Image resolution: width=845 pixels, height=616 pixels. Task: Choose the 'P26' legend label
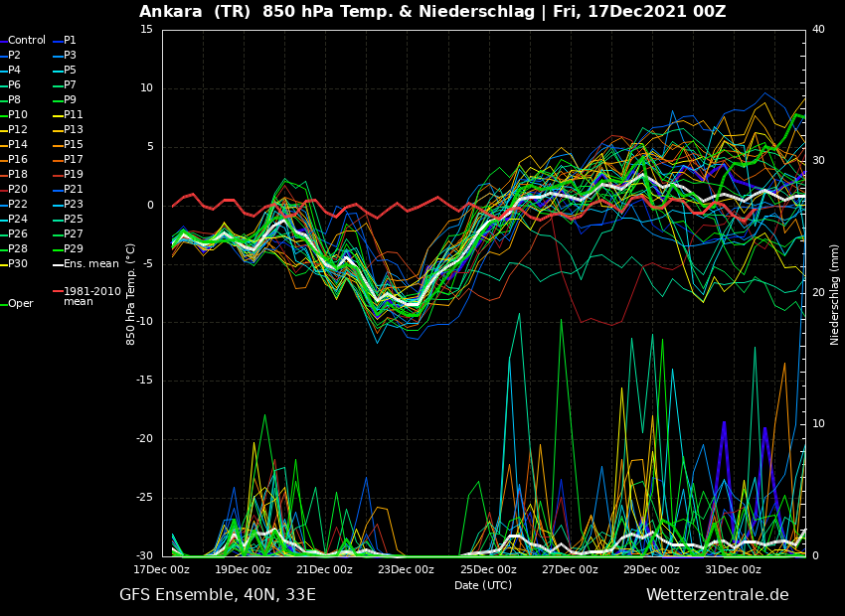click(17, 233)
